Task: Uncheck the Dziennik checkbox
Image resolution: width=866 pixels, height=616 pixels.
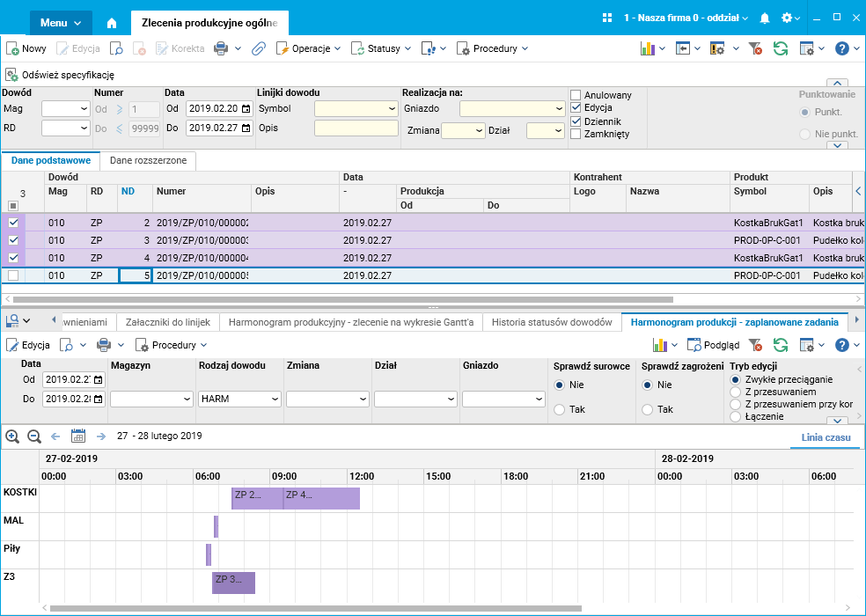Action: pos(576,121)
